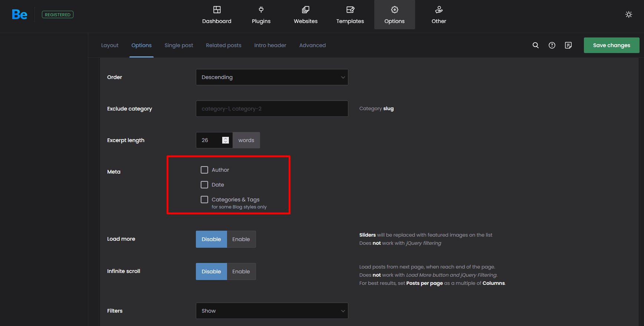Open the Other section

coord(439,15)
